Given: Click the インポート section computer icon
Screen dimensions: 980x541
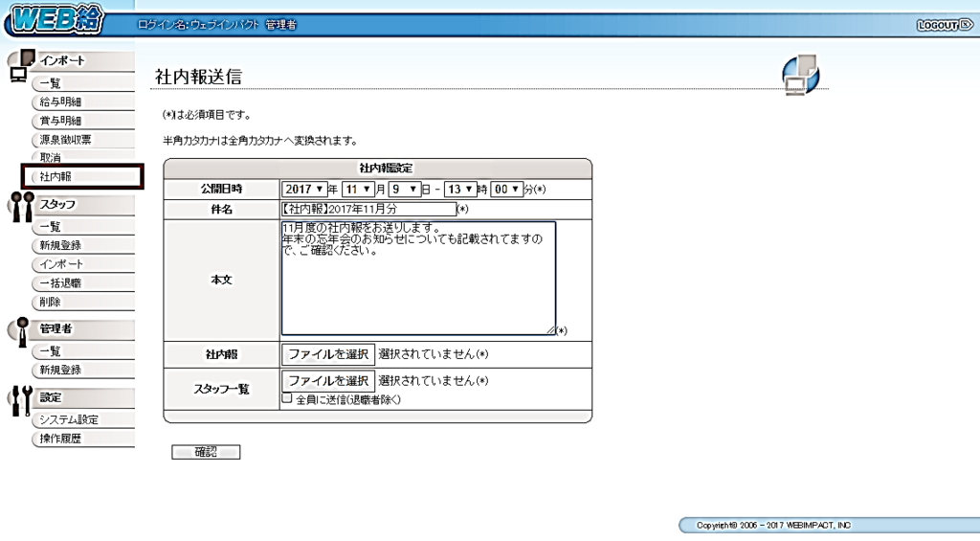Looking at the screenshot, I should tap(21, 66).
